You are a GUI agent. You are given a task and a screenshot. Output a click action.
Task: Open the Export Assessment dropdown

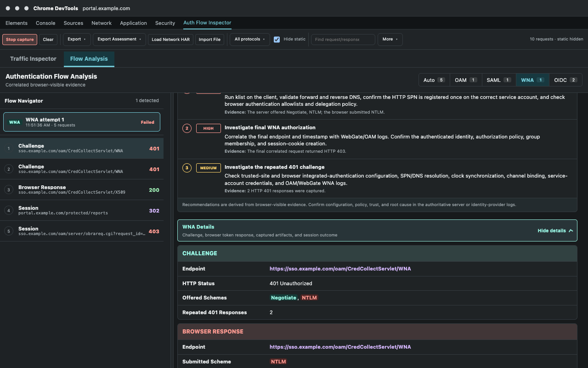click(x=119, y=40)
